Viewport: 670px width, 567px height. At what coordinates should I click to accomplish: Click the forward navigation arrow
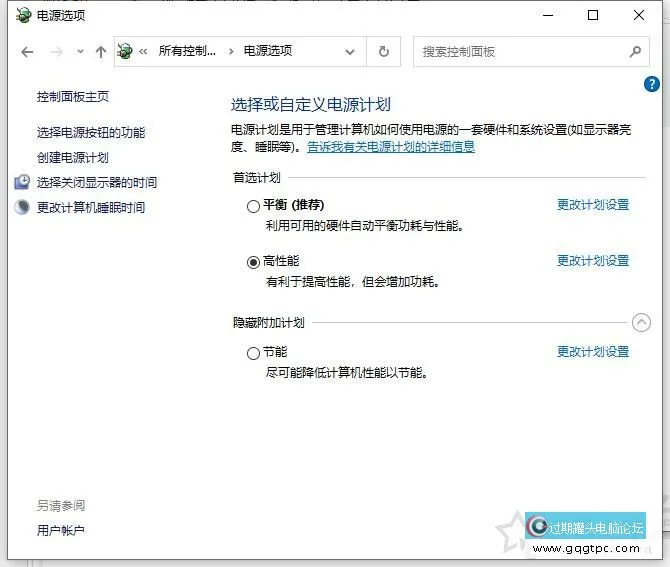coord(56,52)
